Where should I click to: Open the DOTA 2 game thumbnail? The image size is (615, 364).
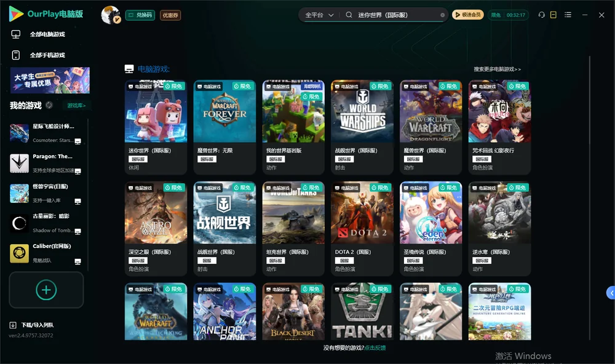click(362, 213)
